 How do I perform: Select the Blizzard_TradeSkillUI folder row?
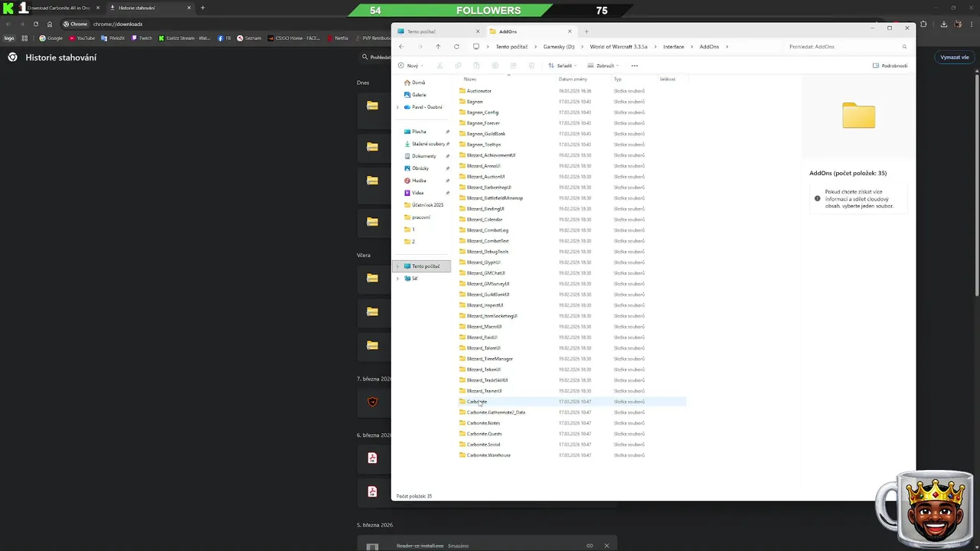(x=572, y=380)
